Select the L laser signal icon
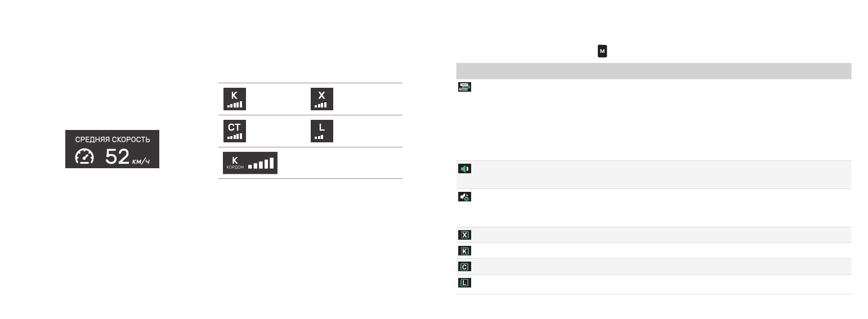 (x=322, y=131)
